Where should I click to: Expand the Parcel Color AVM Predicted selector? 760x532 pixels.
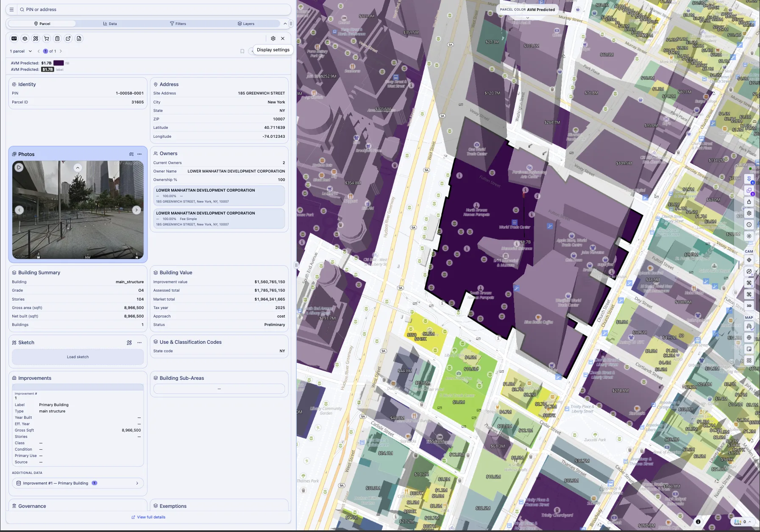[527, 9]
